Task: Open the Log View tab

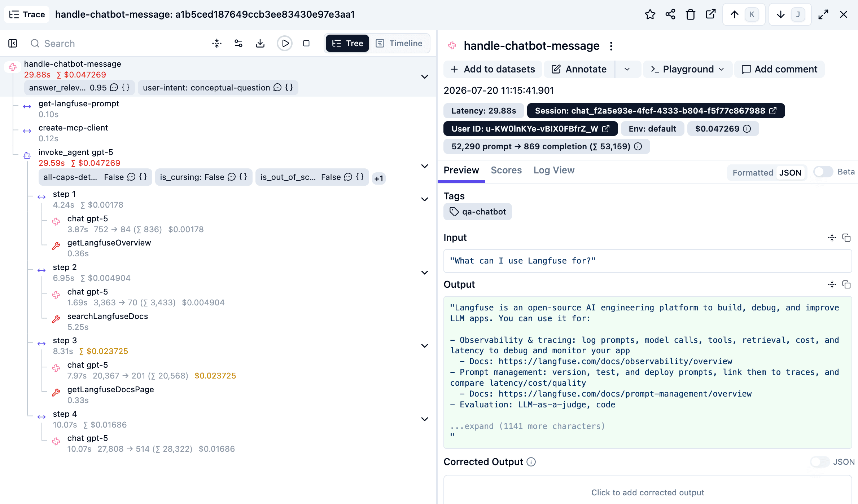Action: coord(554,170)
